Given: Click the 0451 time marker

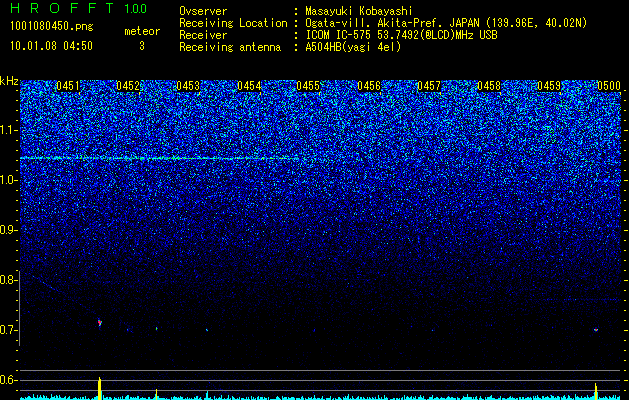Looking at the screenshot, I should click(68, 86).
